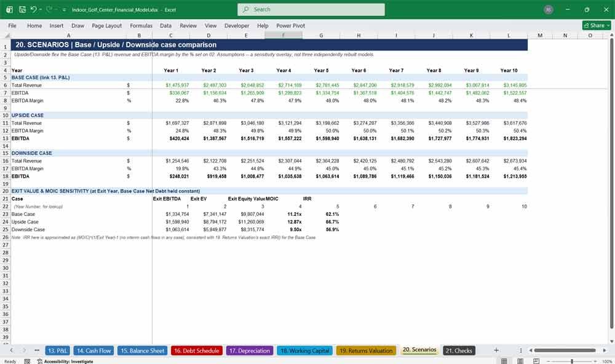Switch to the 21. Checks sheet tab

point(459,350)
